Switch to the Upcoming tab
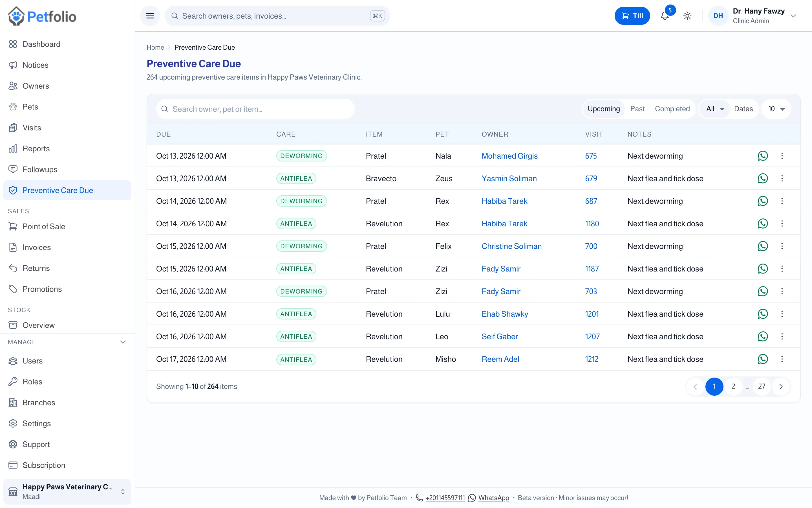The image size is (812, 508). click(x=604, y=109)
